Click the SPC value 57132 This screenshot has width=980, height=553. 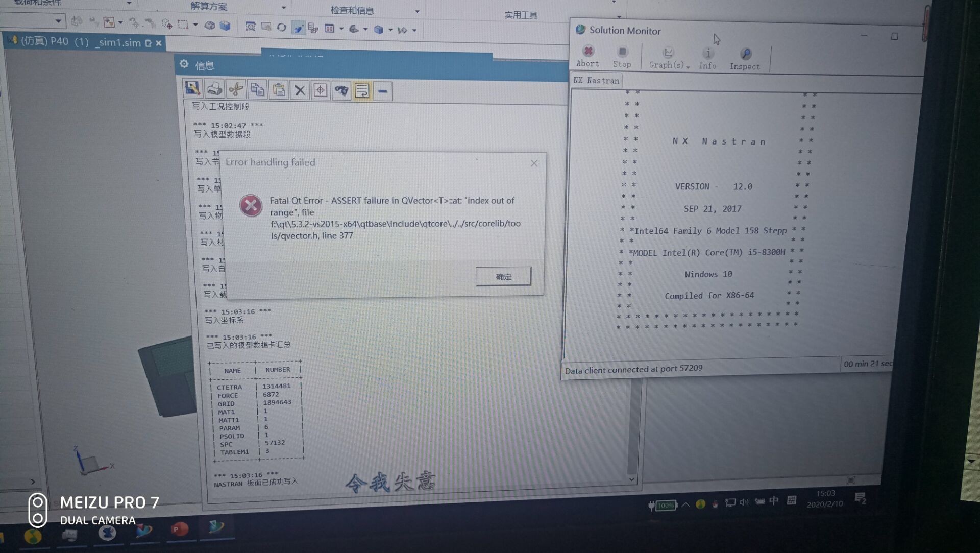point(275,443)
